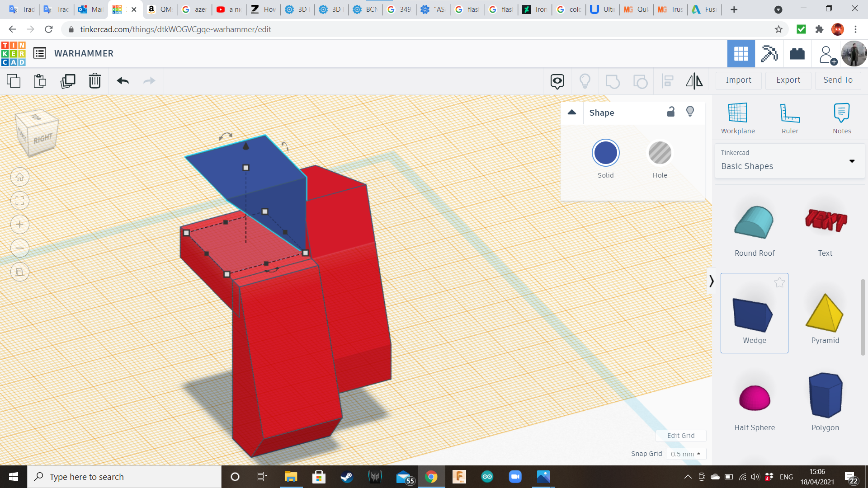Switch to Blocks mode tab
The image size is (868, 488).
click(x=769, y=54)
